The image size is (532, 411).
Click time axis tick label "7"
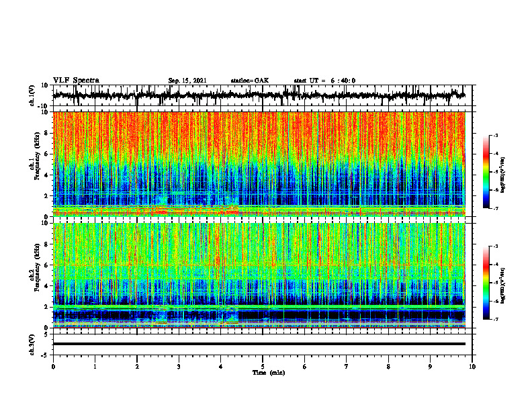(347, 367)
